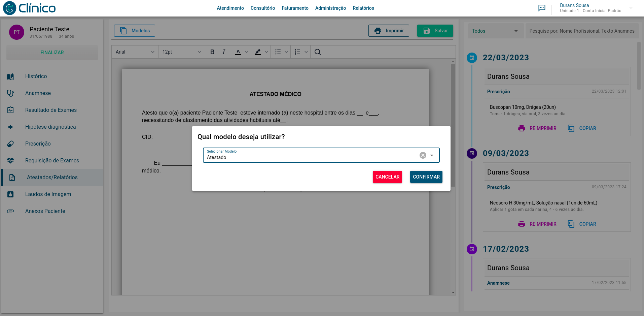
Task: Click the calendar marker for 22/03/2023
Action: click(472, 58)
